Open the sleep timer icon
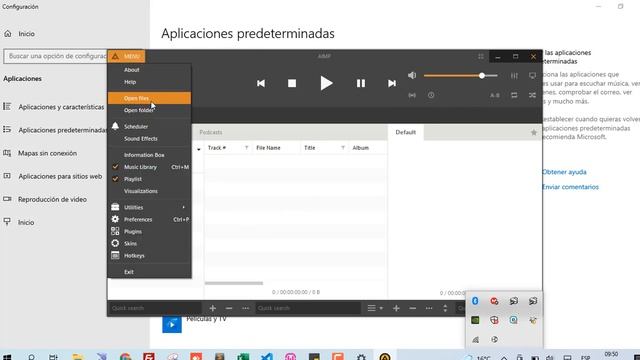640x360 pixels. coord(431,95)
